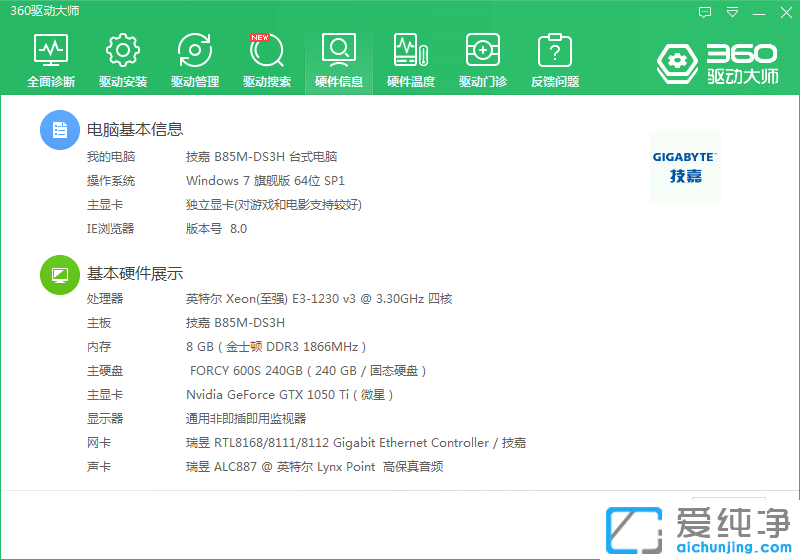
Task: Open the 驱动门诊 driver clinic icon
Action: tap(483, 50)
